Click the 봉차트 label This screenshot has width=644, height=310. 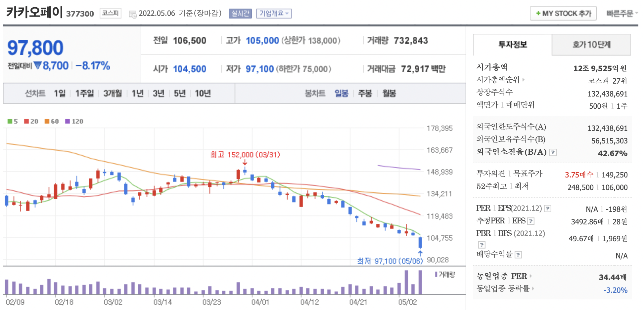315,94
